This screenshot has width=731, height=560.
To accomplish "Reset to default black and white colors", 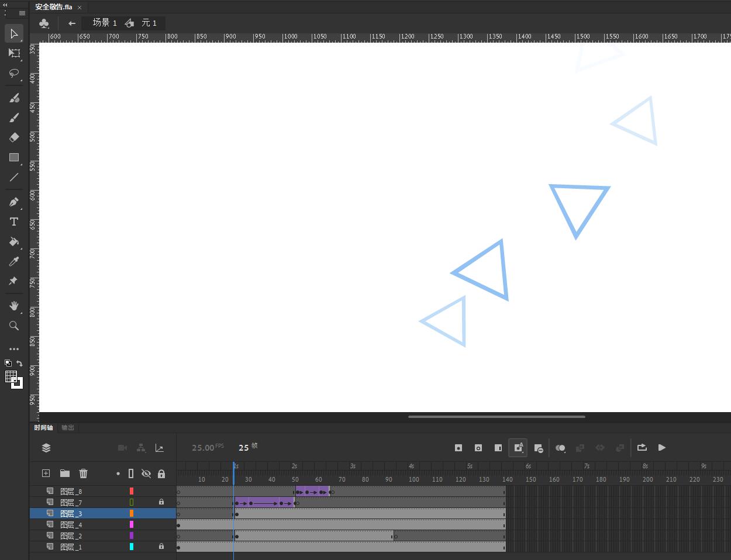I will (8, 363).
